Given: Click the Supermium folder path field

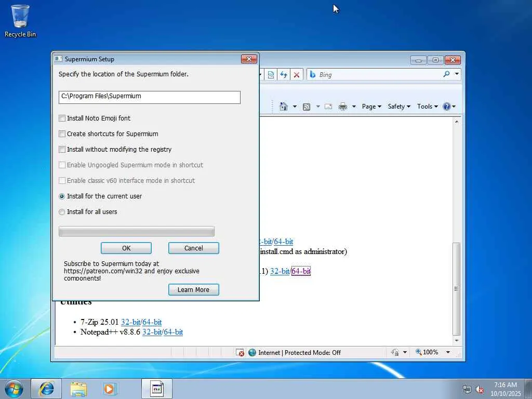Looking at the screenshot, I should tap(150, 97).
